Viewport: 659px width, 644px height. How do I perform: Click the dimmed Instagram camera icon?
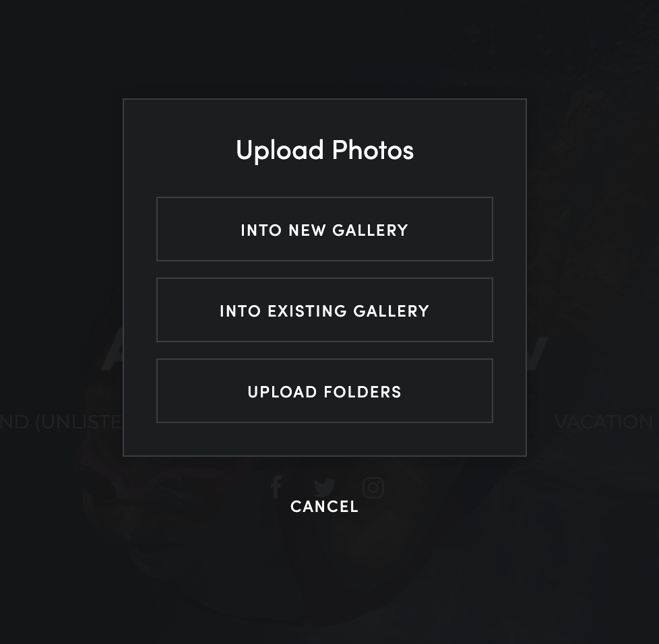(x=373, y=488)
